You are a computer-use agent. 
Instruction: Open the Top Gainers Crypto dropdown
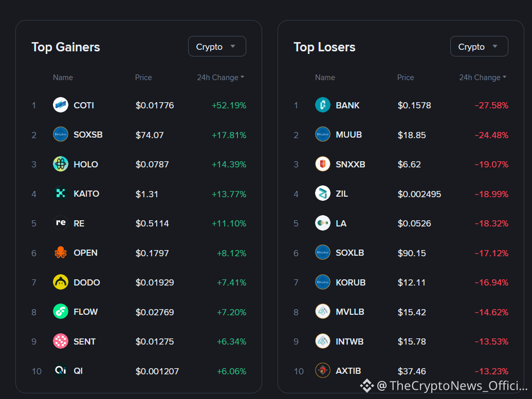tap(217, 46)
